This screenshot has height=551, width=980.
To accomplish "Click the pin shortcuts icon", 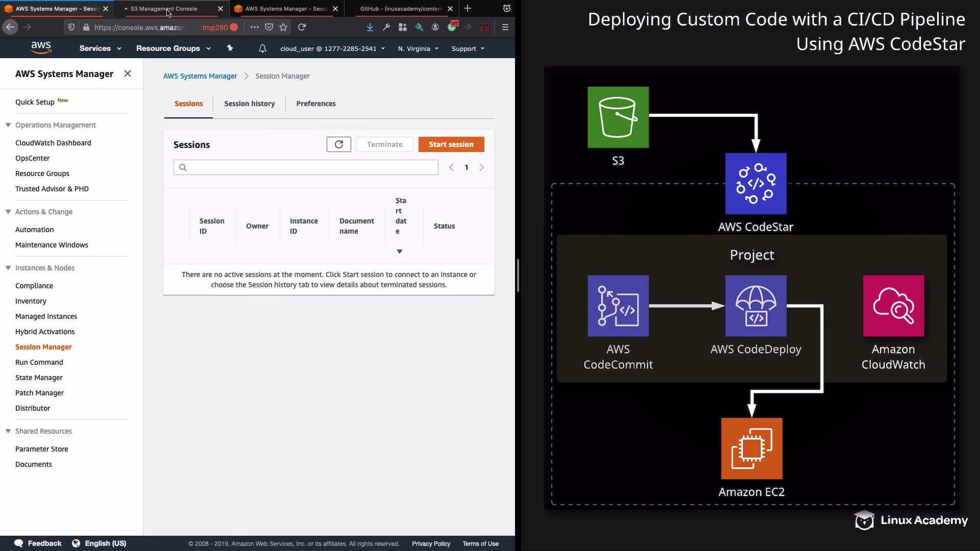I will coord(230,48).
